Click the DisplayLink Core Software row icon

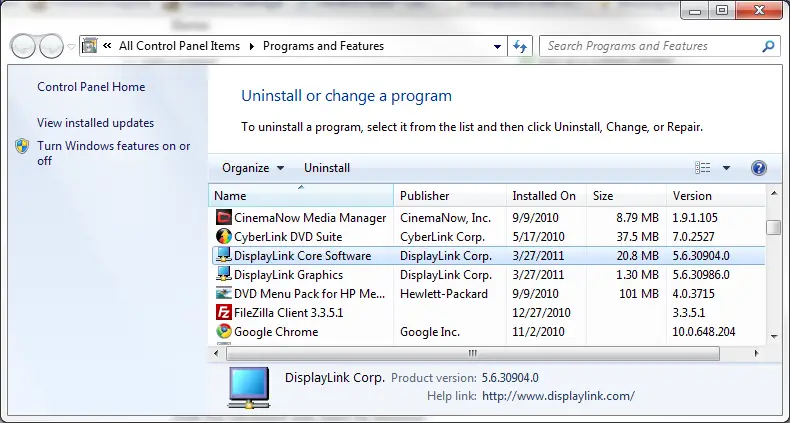pos(223,255)
